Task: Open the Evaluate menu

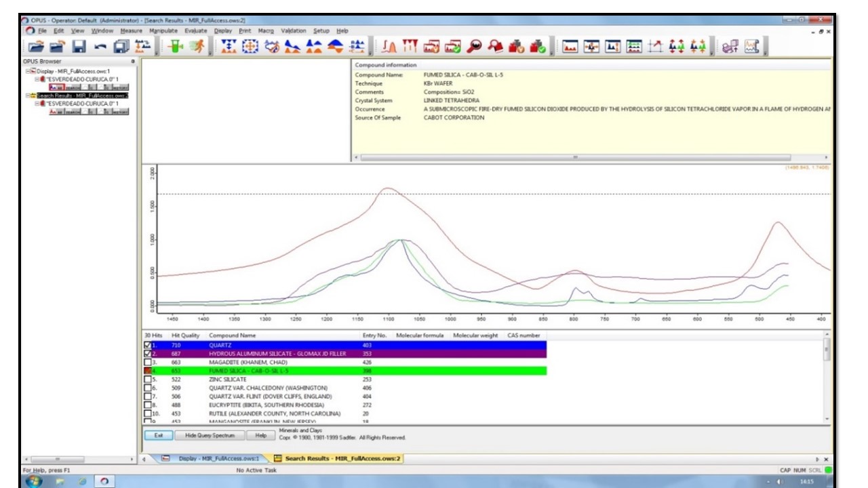Action: (195, 30)
